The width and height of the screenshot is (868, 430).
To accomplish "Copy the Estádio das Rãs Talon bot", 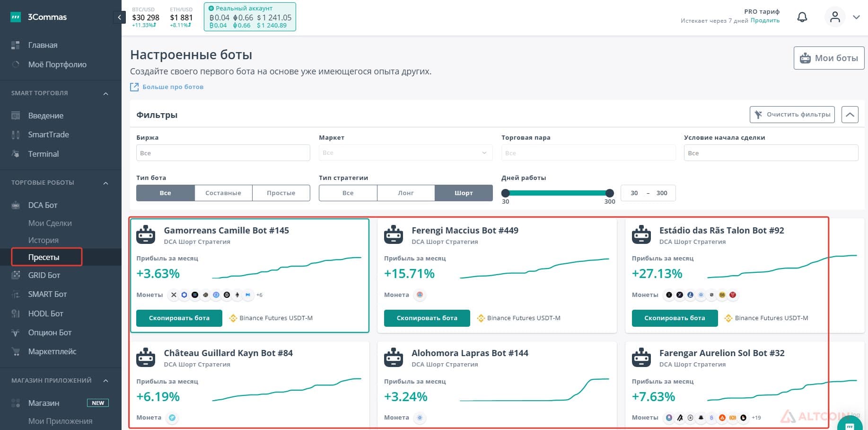I will point(675,318).
